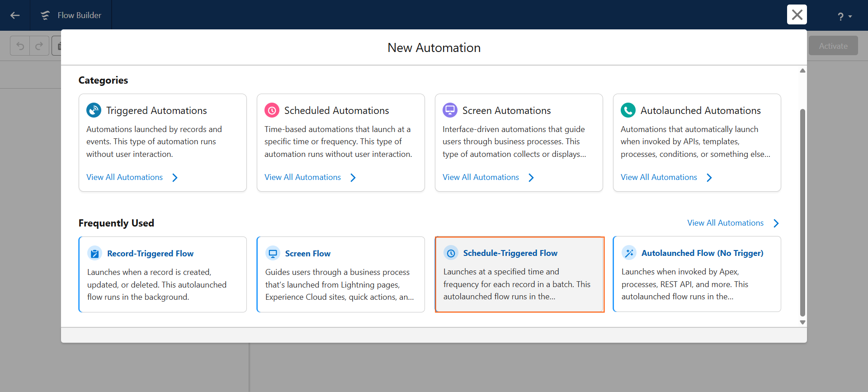This screenshot has height=392, width=868.
Task: Close the New Automation dialog
Action: click(x=797, y=14)
